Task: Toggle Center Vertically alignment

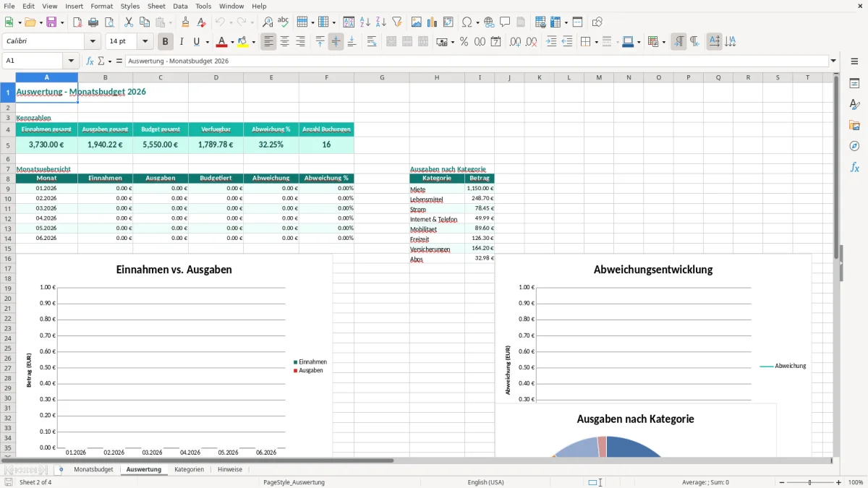Action: (336, 42)
